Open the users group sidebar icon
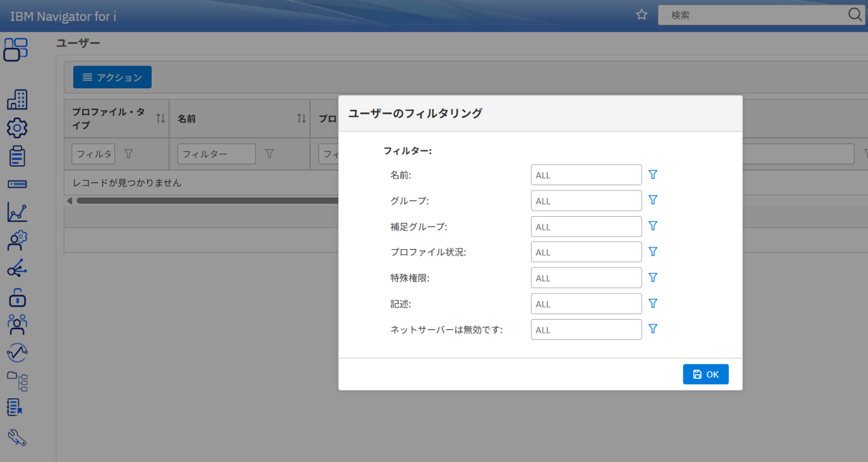 tap(16, 324)
